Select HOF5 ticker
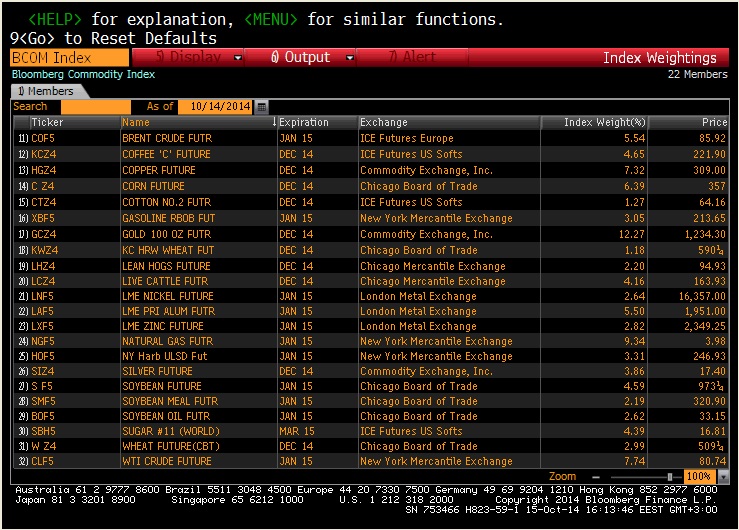Screen dimensions: 739x530 43,357
